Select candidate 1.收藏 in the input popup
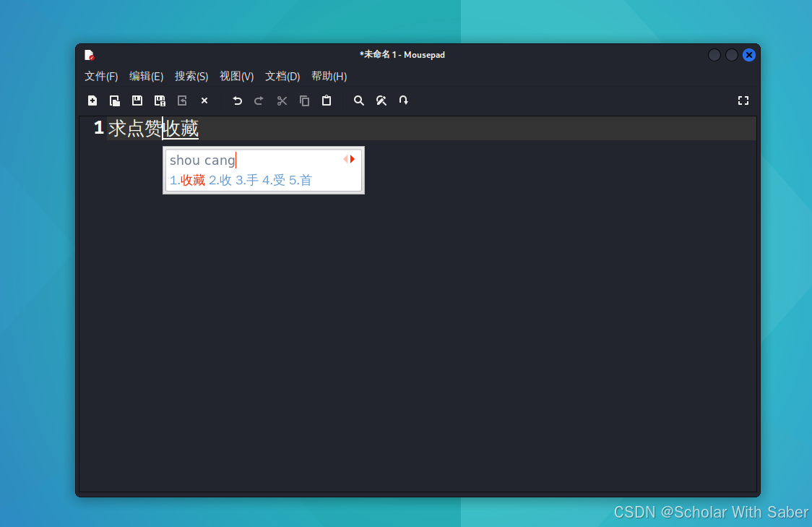812x527 pixels. pyautogui.click(x=187, y=180)
